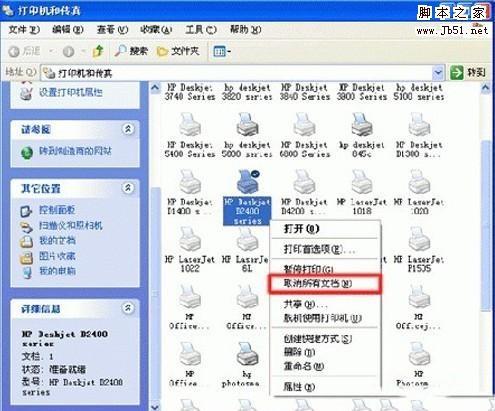The width and height of the screenshot is (495, 411).
Task: Click the 后退 back arrow icon
Action: (x=14, y=51)
